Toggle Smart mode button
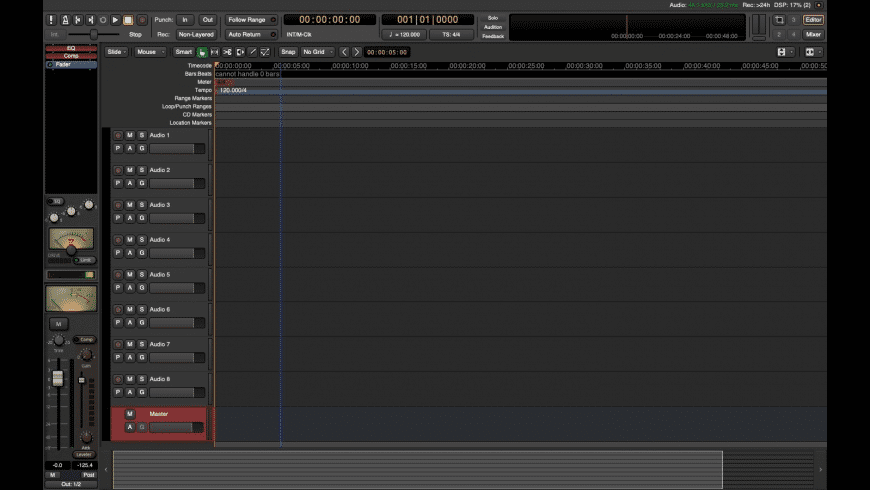The width and height of the screenshot is (870, 490). (x=183, y=52)
